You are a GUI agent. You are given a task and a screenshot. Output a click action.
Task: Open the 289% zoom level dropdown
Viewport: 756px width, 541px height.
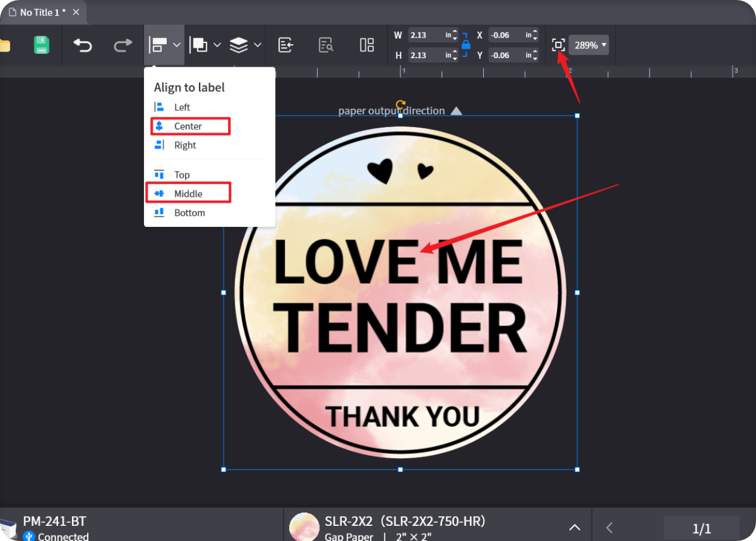pyautogui.click(x=588, y=45)
